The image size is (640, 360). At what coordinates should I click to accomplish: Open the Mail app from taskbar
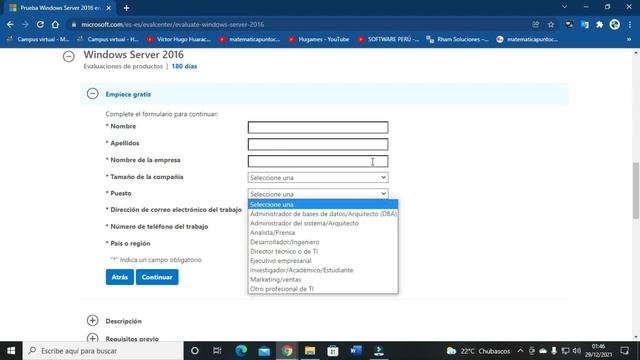click(x=264, y=351)
